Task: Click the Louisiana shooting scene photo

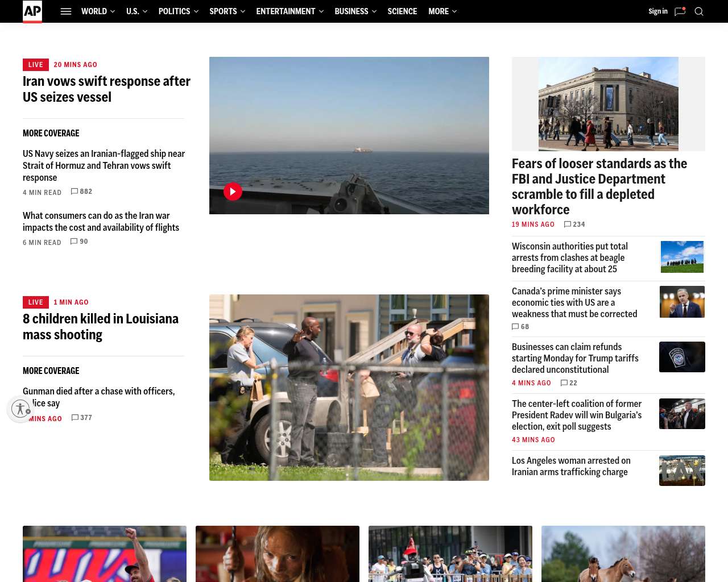Action: (349, 388)
